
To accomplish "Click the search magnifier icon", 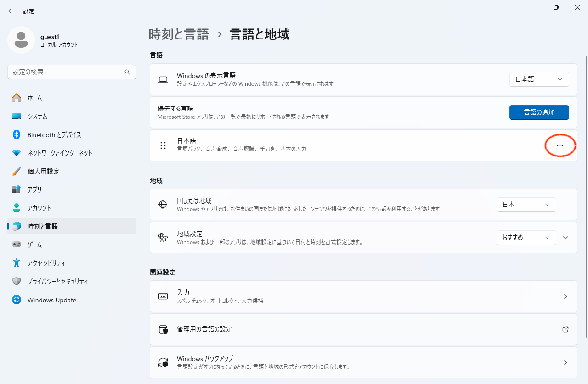I will 127,72.
